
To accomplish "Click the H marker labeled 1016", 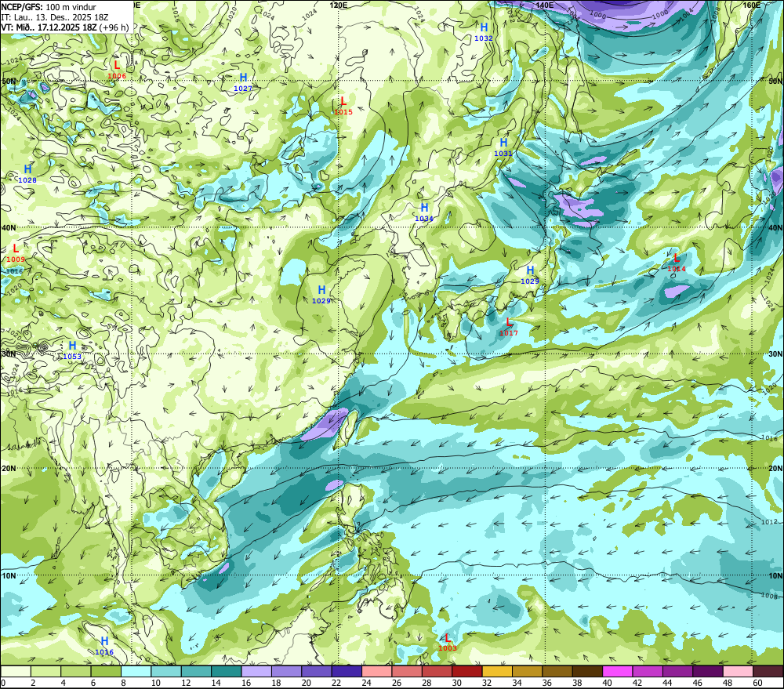I will 104,641.
